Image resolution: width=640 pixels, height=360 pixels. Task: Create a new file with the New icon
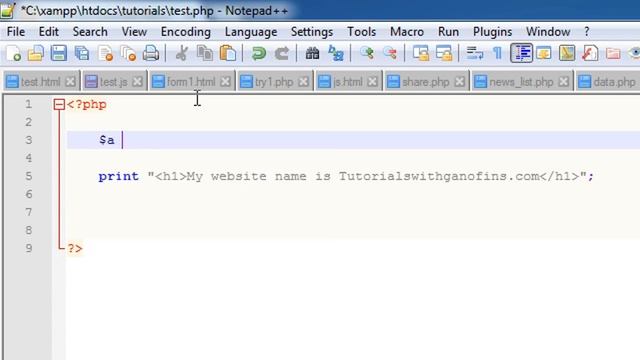[x=13, y=53]
